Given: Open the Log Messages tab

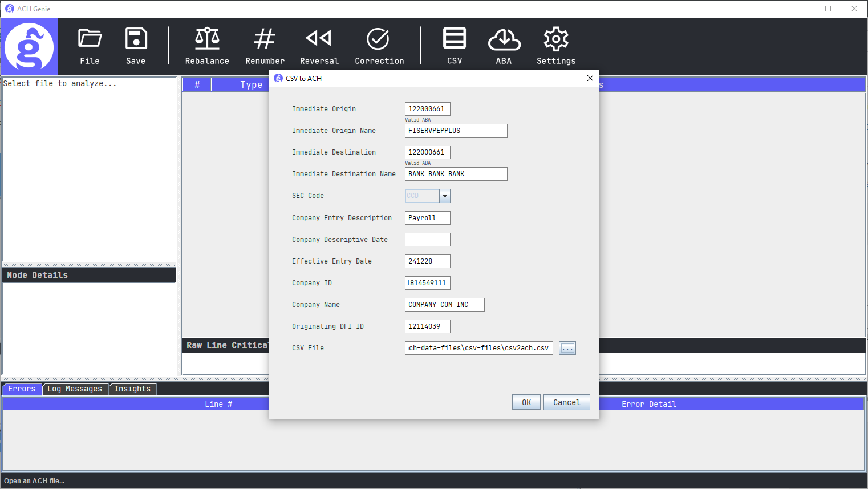Looking at the screenshot, I should 75,389.
